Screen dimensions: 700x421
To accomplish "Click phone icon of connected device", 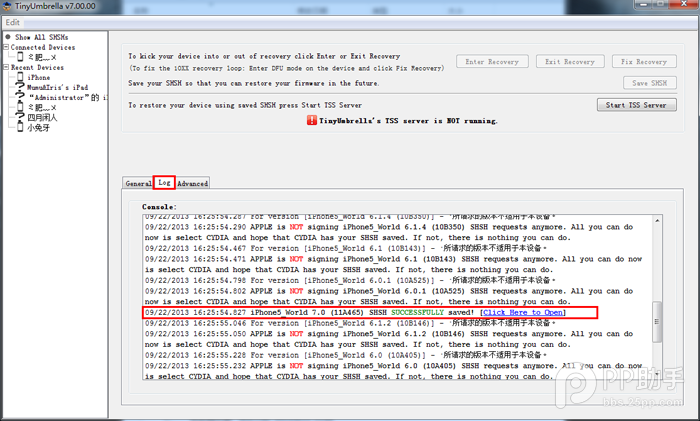I will tap(20, 57).
